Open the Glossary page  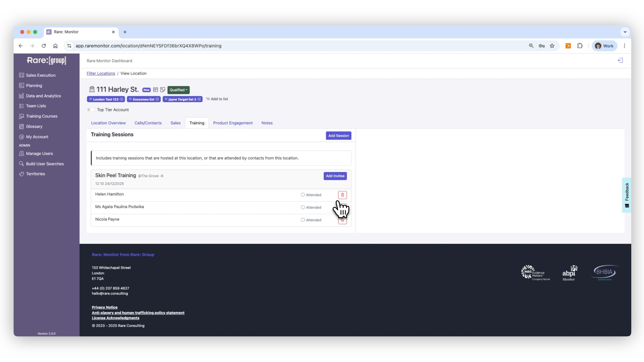31,126
